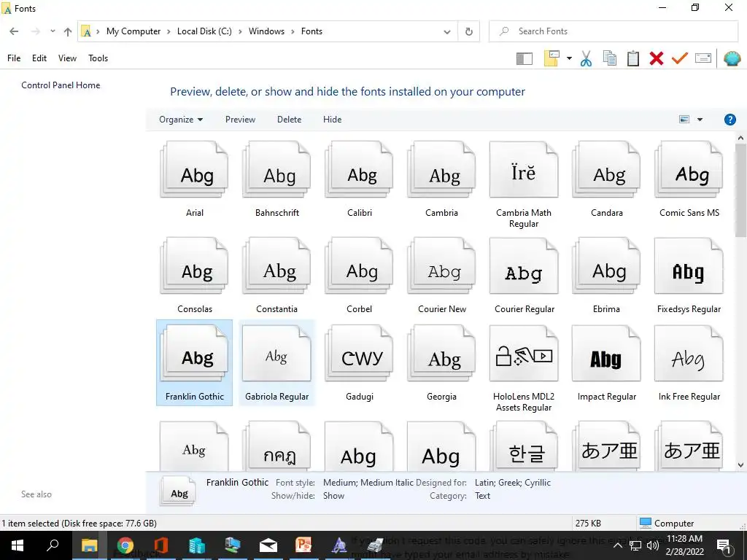Select the Gabriola Regular font
747x560 pixels.
(276, 363)
